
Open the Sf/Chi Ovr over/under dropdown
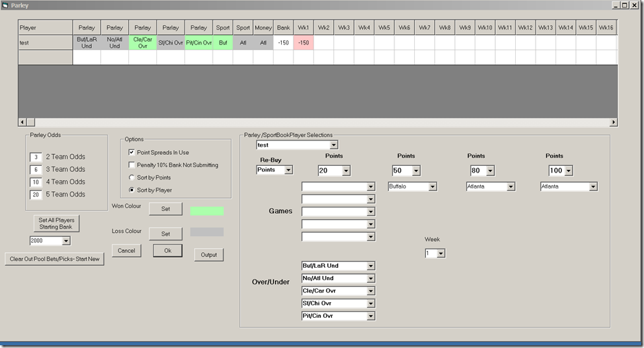pos(370,303)
